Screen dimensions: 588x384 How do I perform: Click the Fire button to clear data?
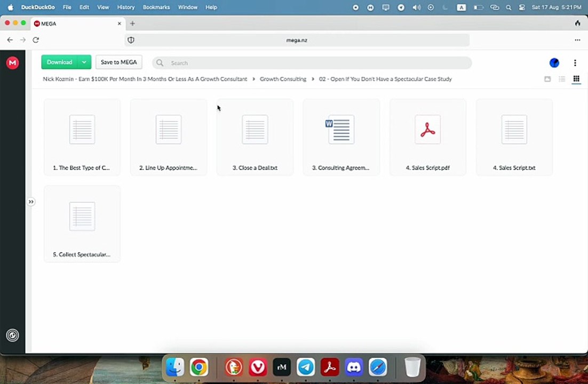[x=577, y=23]
